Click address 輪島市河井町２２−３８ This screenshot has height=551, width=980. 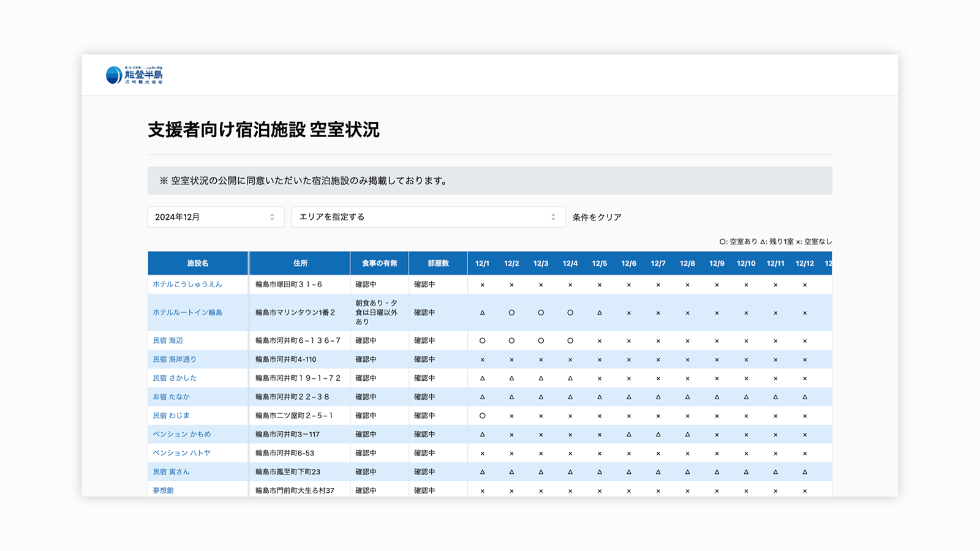[292, 397]
